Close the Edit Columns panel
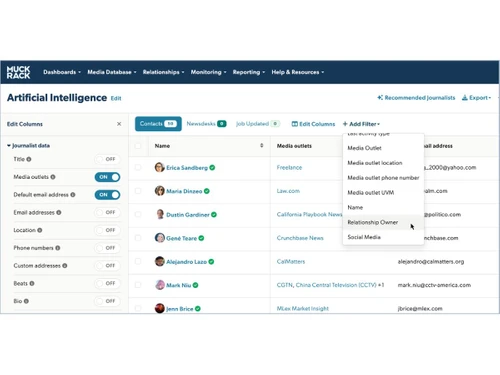Image resolution: width=500 pixels, height=375 pixels. [119, 124]
